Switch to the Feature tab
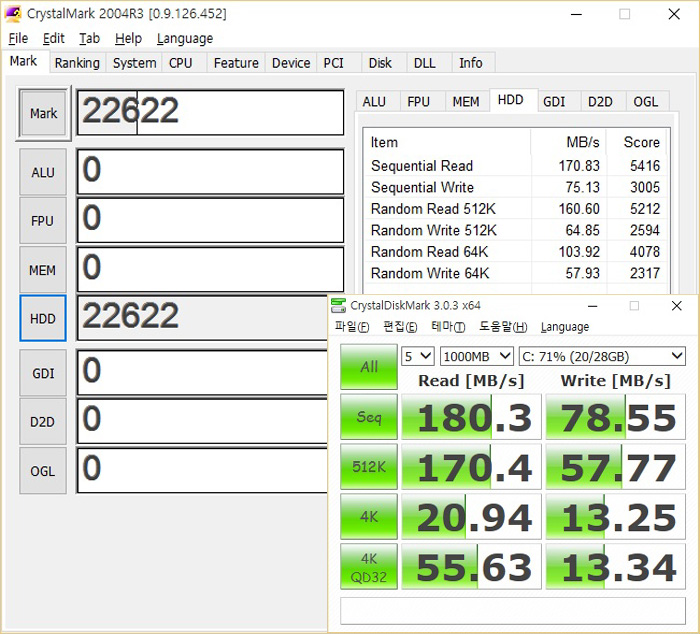The width and height of the screenshot is (700, 634). [236, 63]
